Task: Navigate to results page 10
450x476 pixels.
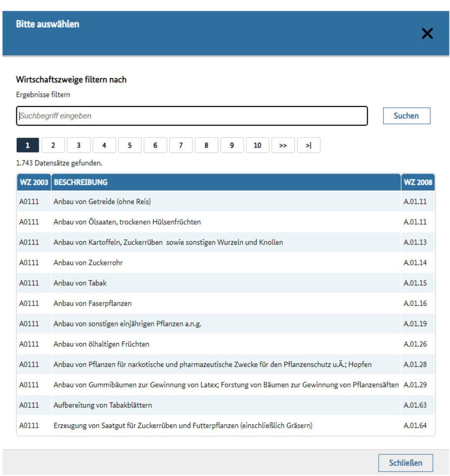Action: pyautogui.click(x=257, y=145)
